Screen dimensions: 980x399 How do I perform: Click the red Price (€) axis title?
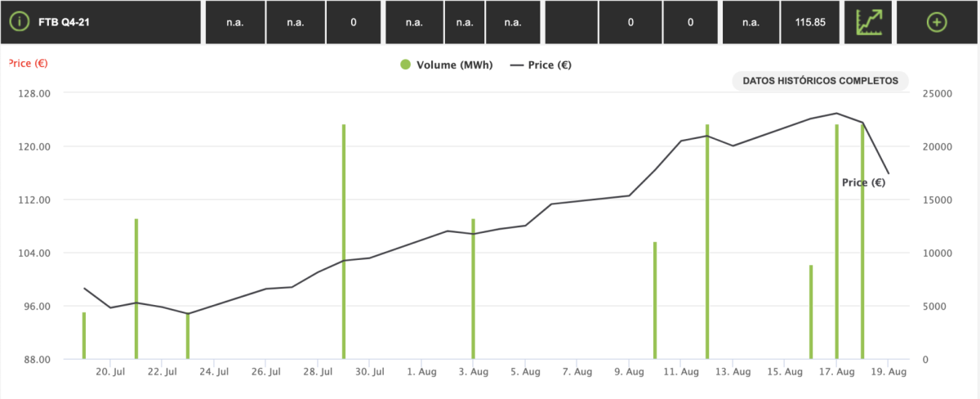click(x=27, y=63)
